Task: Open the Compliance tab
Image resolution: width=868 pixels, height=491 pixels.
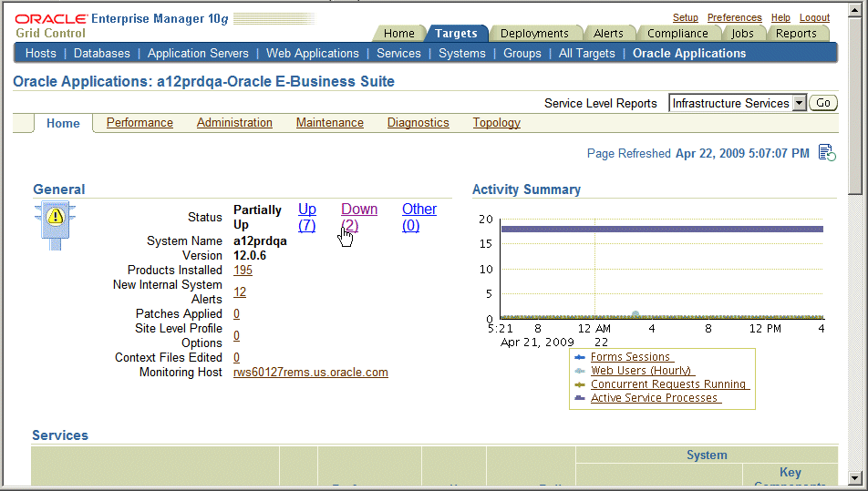Action: tap(677, 33)
